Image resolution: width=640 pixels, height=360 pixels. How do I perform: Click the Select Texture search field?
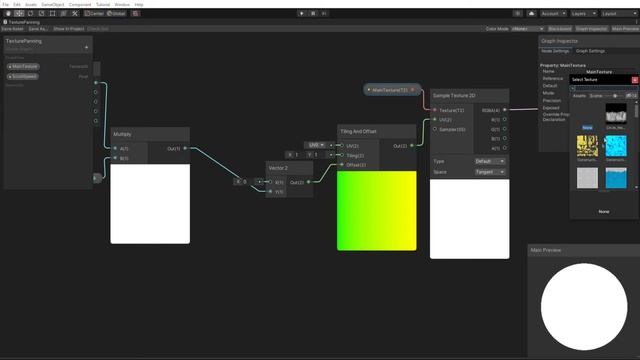tap(604, 88)
